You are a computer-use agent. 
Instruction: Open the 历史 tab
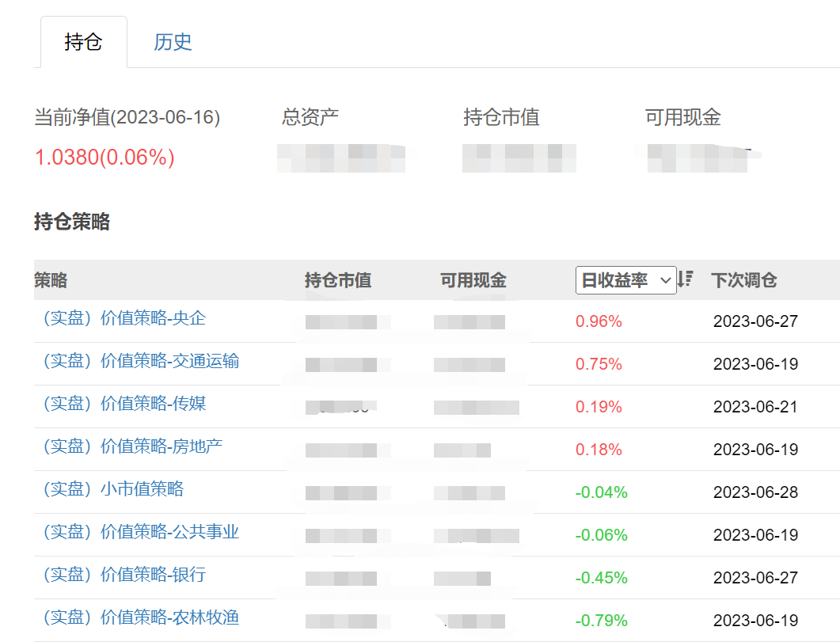(173, 42)
